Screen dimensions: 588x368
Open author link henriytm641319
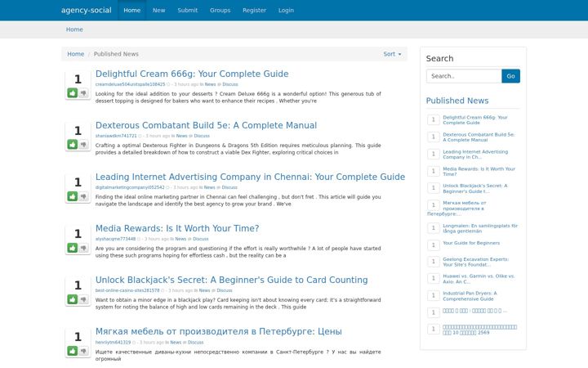pyautogui.click(x=113, y=343)
